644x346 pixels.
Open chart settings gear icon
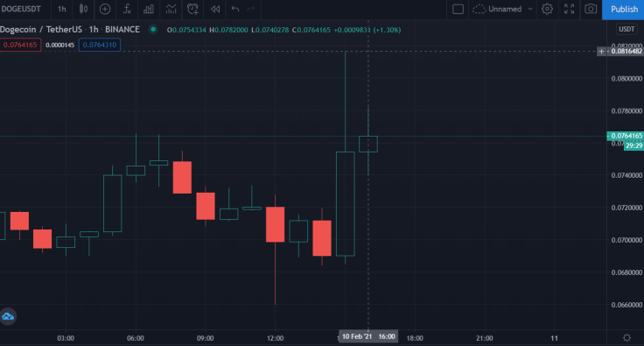pos(547,9)
